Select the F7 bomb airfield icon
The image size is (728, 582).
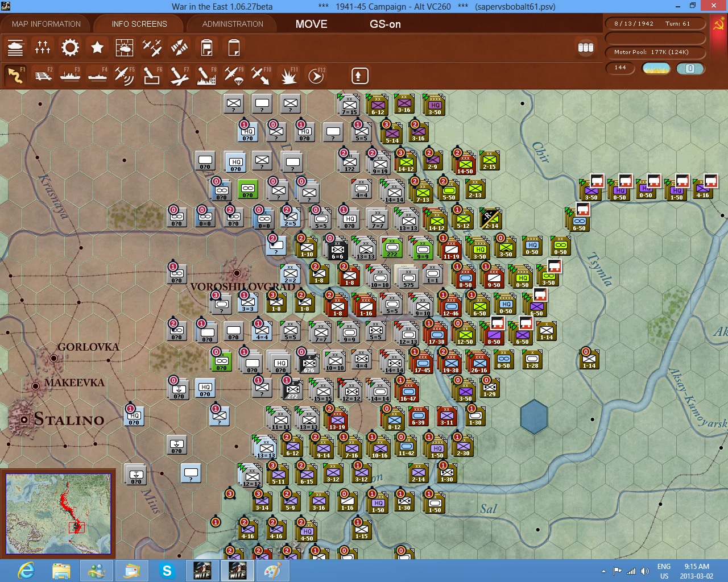coord(179,75)
